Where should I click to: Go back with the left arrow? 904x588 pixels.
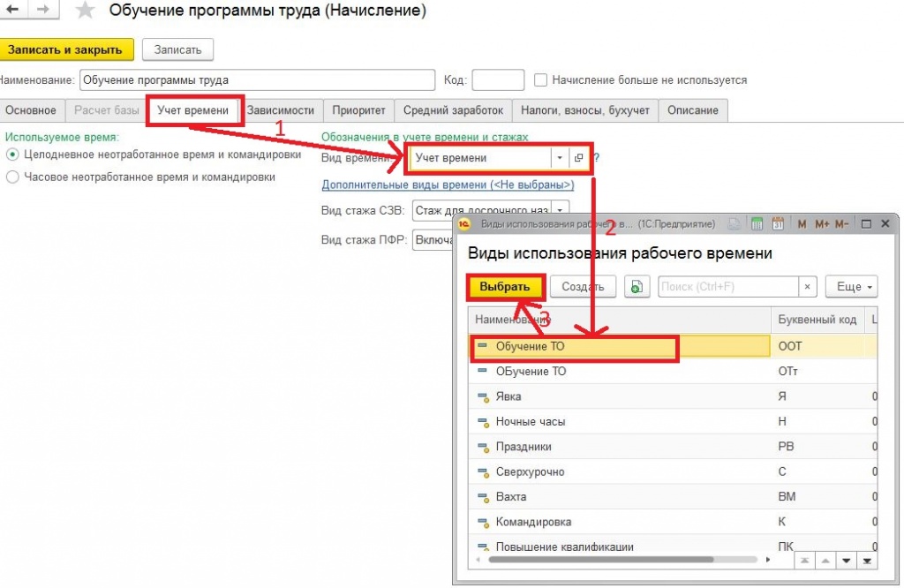(x=12, y=9)
